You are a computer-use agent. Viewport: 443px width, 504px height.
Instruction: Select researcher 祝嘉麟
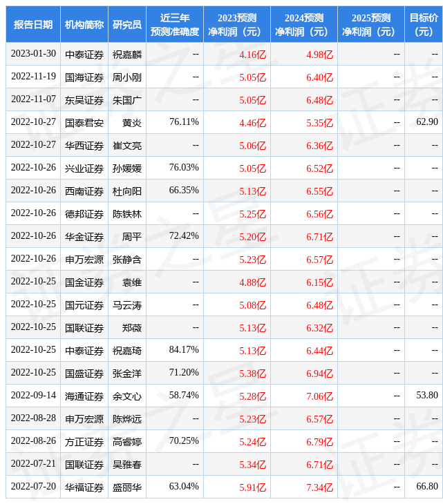[x=127, y=55]
